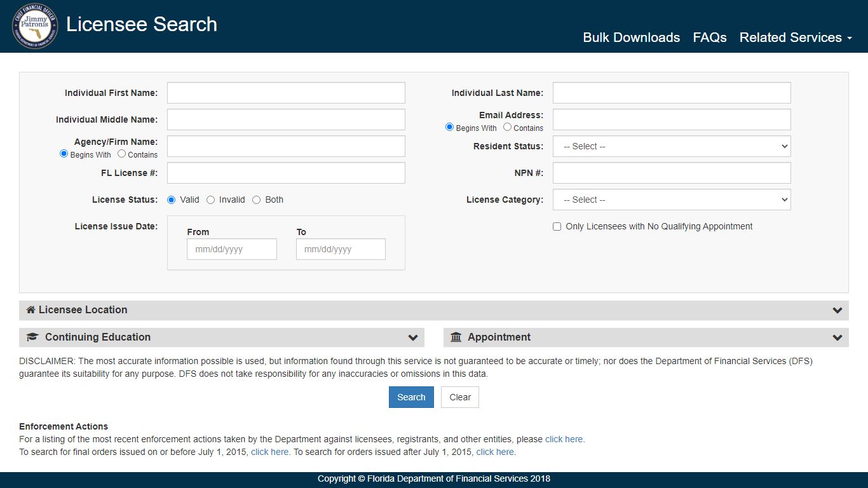
Task: Focus the Individual Last Name field
Action: pyautogui.click(x=672, y=93)
